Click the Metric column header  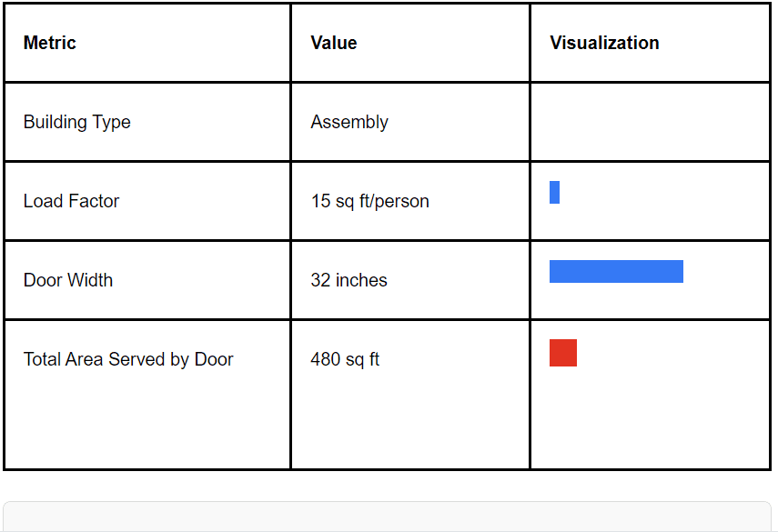50,43
